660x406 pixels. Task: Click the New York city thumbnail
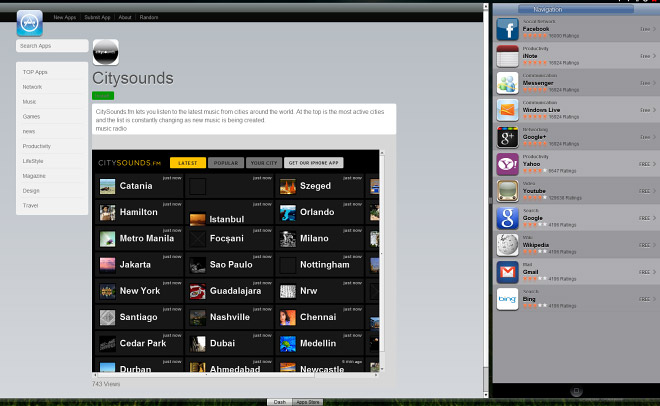tap(107, 291)
